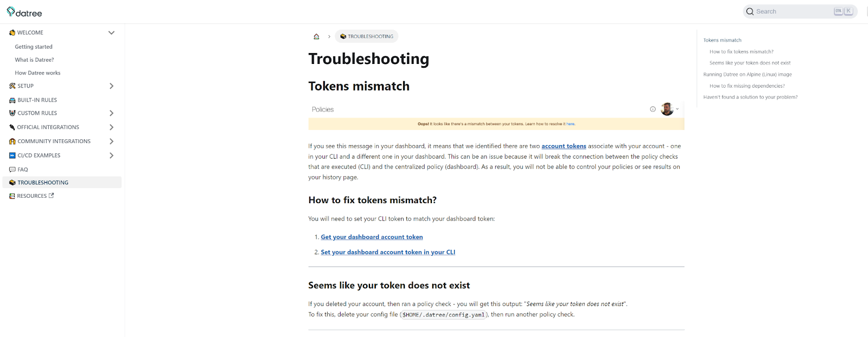Click the FAQ speech bubble icon
Image resolution: width=868 pixels, height=337 pixels.
12,170
